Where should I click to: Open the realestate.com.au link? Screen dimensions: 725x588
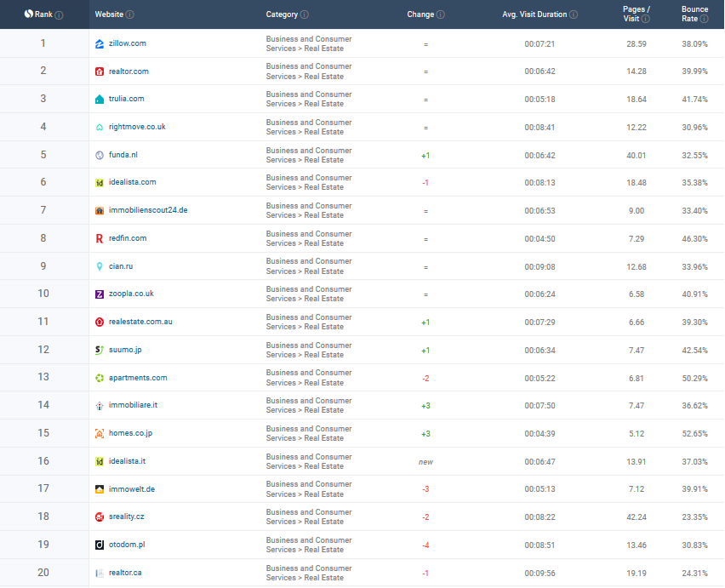point(140,322)
